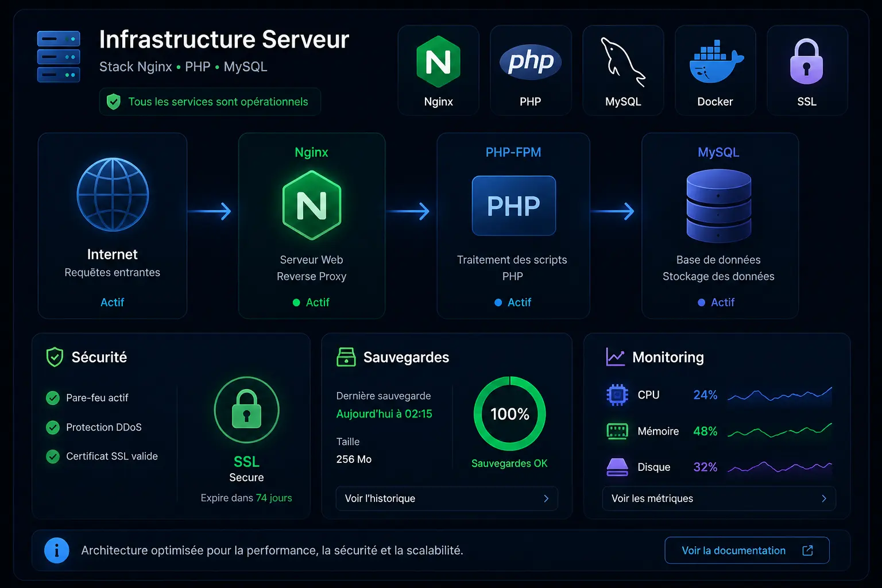
Task: Open Voir les métriques
Action: pos(719,498)
